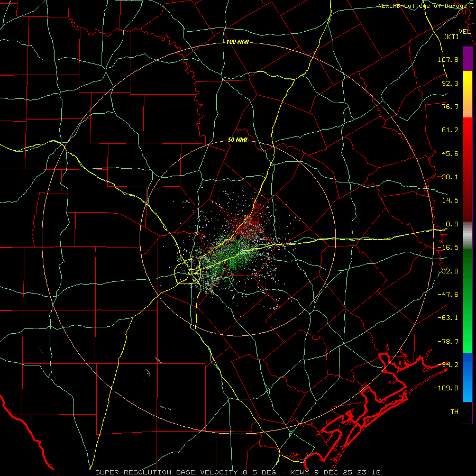The width and height of the screenshot is (476, 476).
Task: Click the [KT] units label
Action: click(452, 36)
